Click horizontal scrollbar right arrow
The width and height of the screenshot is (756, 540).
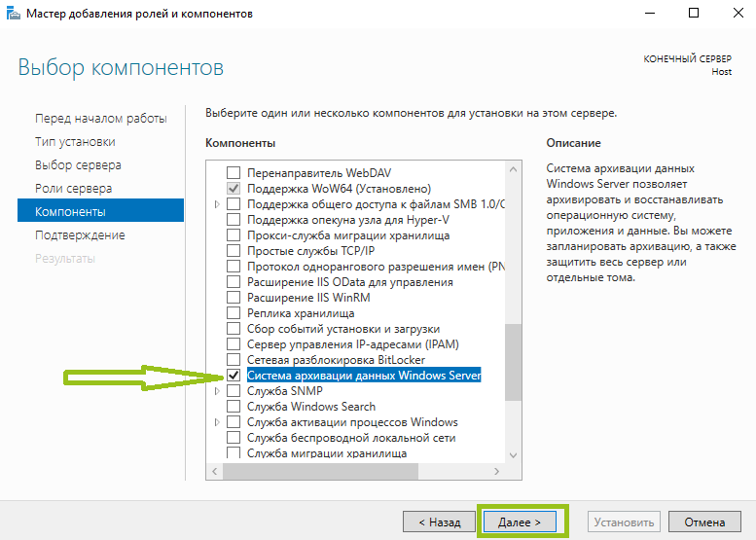pos(496,471)
